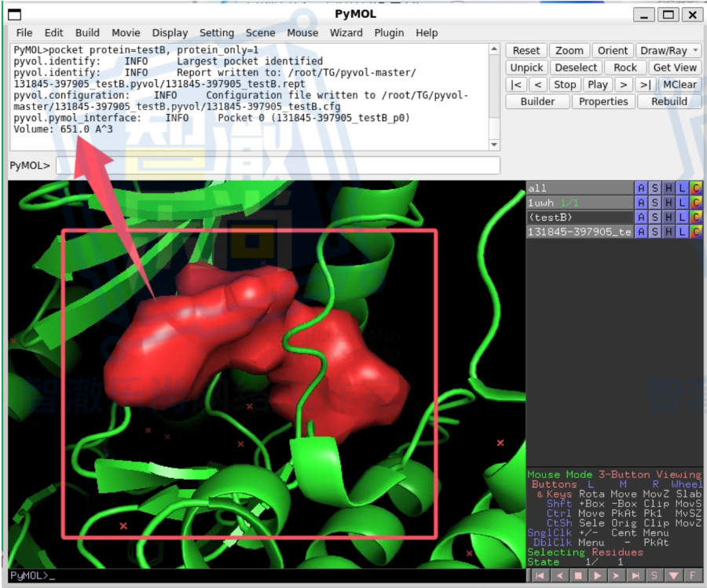707x588 pixels.
Task: Click the Selecting Residues mode label
Action: click(585, 552)
